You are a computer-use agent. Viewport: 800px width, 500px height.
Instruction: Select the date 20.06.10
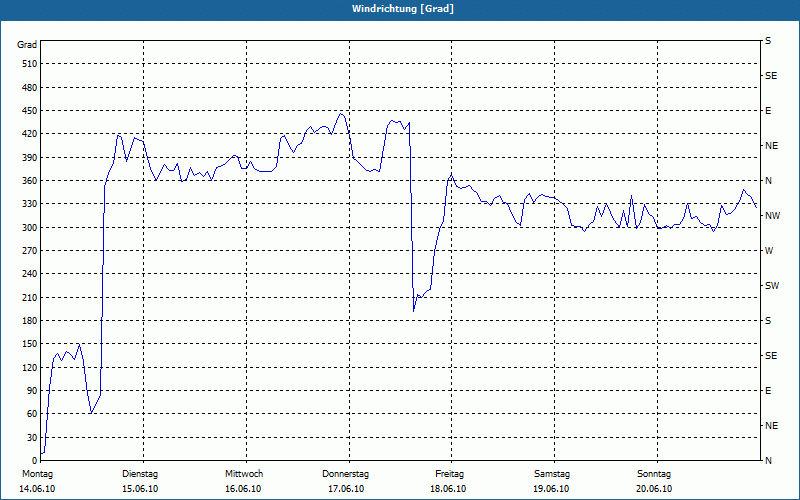[x=654, y=489]
